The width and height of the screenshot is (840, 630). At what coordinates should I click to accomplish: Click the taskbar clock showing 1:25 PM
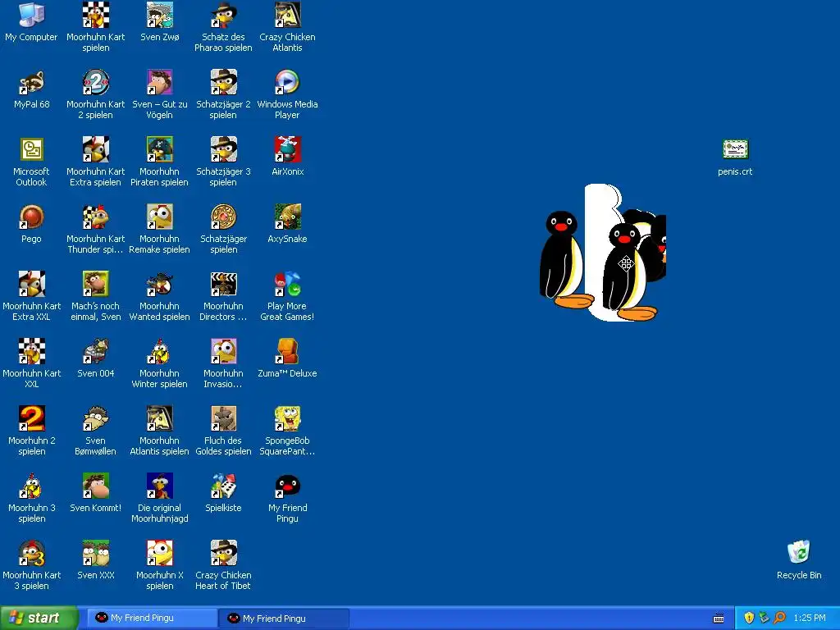[x=810, y=619]
